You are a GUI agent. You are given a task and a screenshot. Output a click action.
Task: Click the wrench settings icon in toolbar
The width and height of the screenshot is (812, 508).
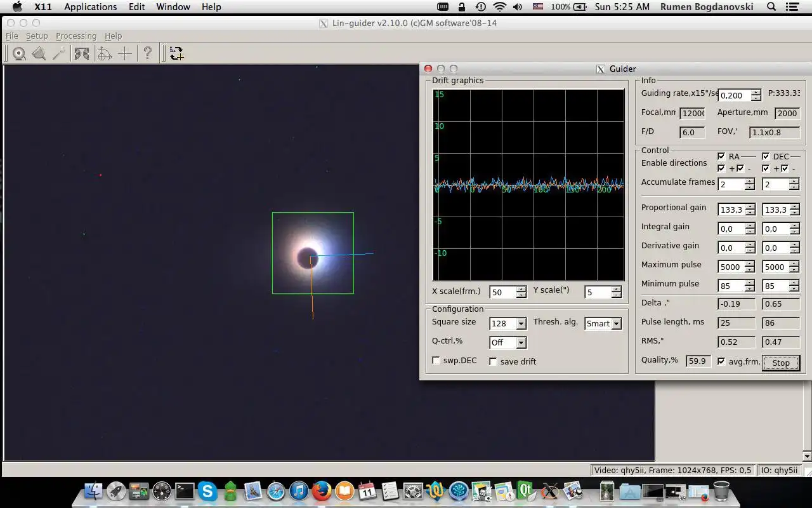60,54
